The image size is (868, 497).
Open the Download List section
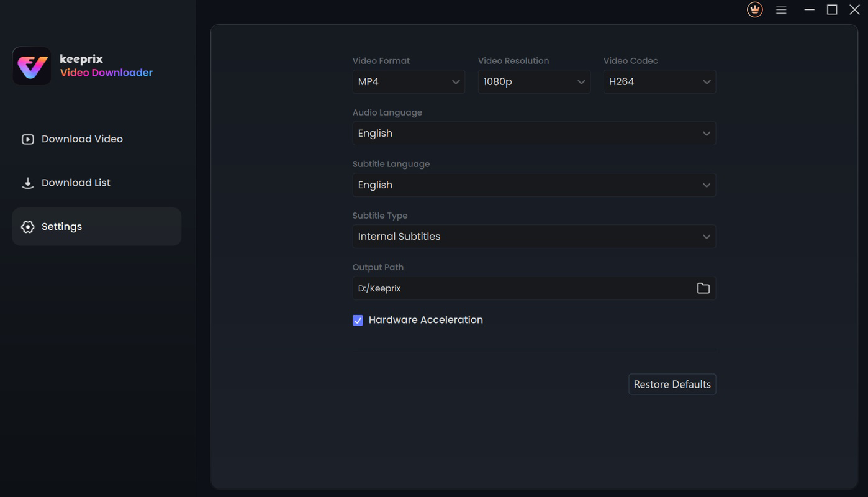pos(76,183)
